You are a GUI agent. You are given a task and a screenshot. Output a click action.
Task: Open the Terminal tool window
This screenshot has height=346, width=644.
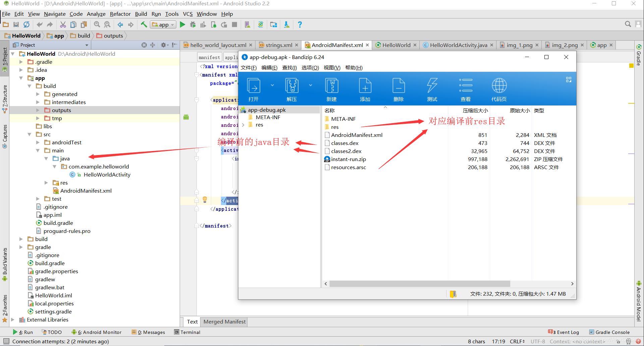click(187, 332)
